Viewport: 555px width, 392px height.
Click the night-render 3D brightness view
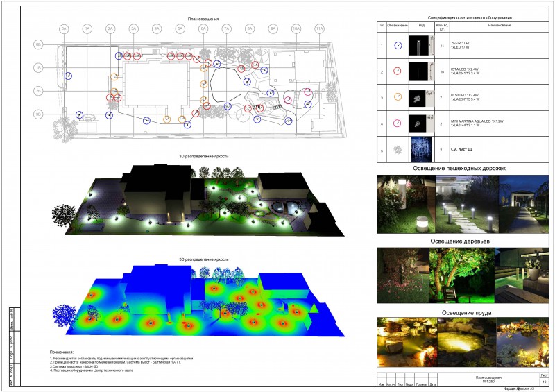point(198,200)
